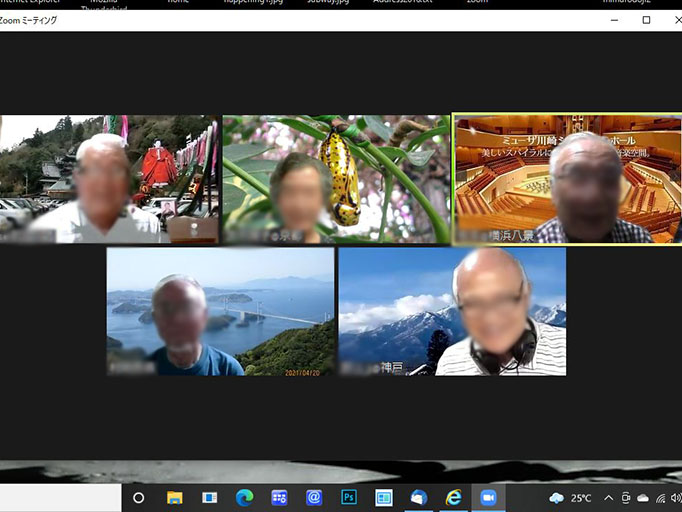This screenshot has height=512, width=682.
Task: Open the Wi-Fi network tray icon
Action: point(660,498)
